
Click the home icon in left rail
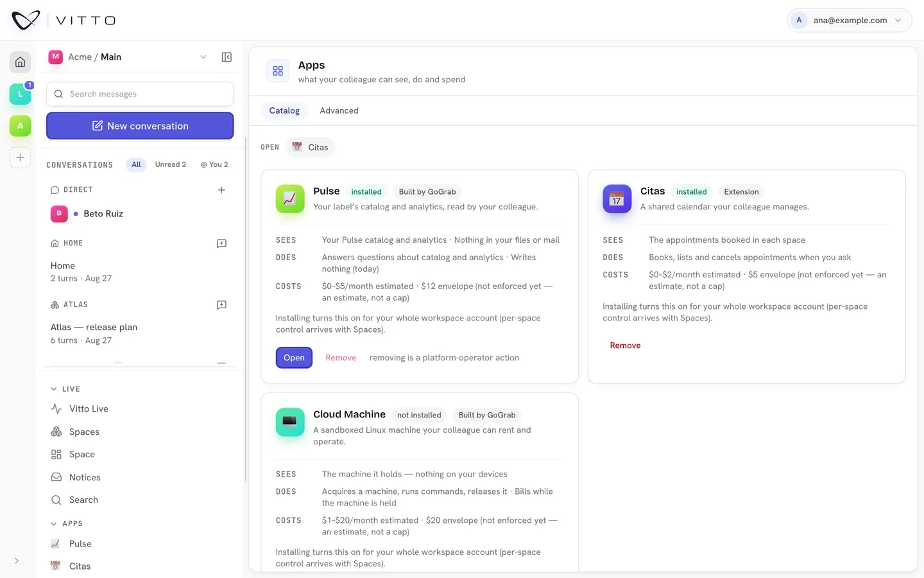coord(20,62)
